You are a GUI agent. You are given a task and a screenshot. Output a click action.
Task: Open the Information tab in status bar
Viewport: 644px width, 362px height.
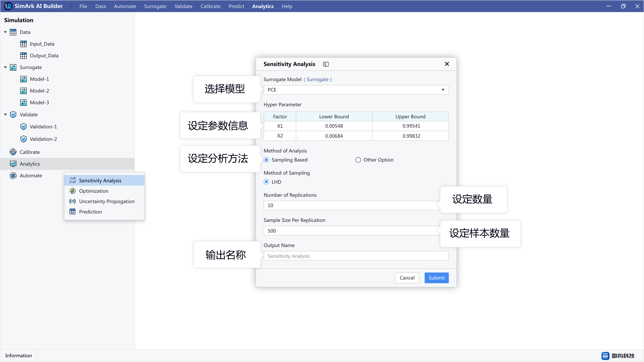point(18,355)
